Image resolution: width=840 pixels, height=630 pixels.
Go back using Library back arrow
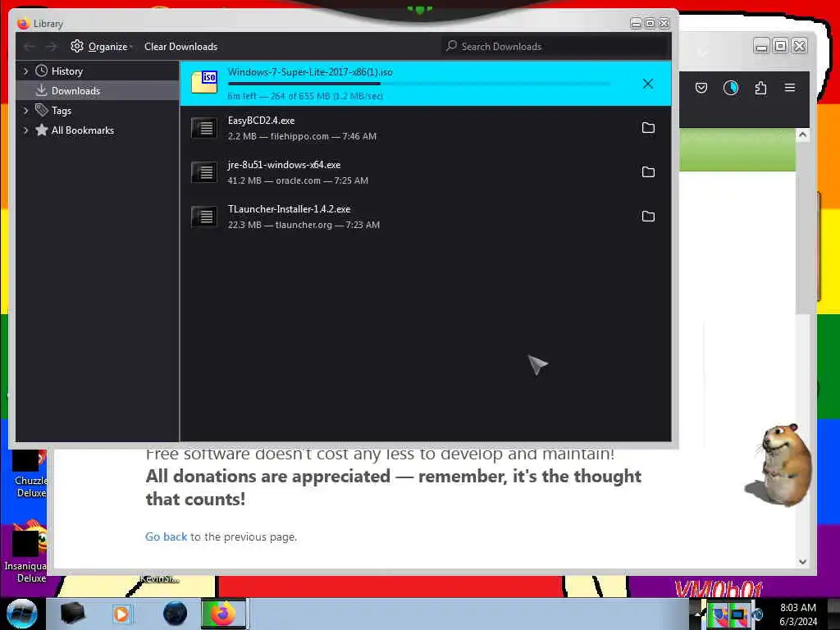[x=30, y=47]
